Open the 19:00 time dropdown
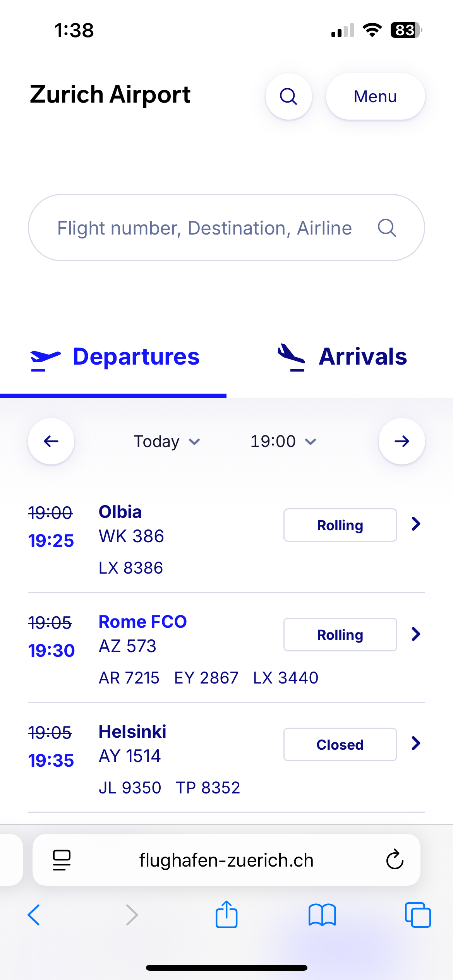The height and width of the screenshot is (980, 453). (283, 441)
